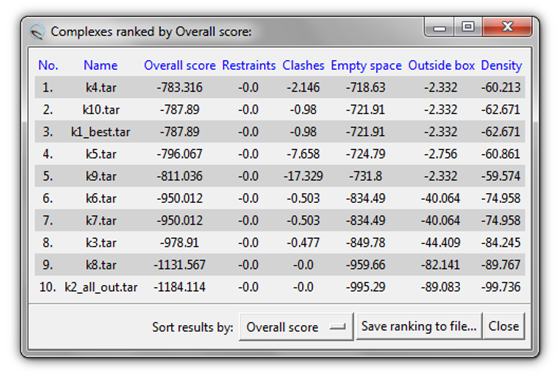Click overall score -978.91
559x377 pixels.
click(180, 243)
